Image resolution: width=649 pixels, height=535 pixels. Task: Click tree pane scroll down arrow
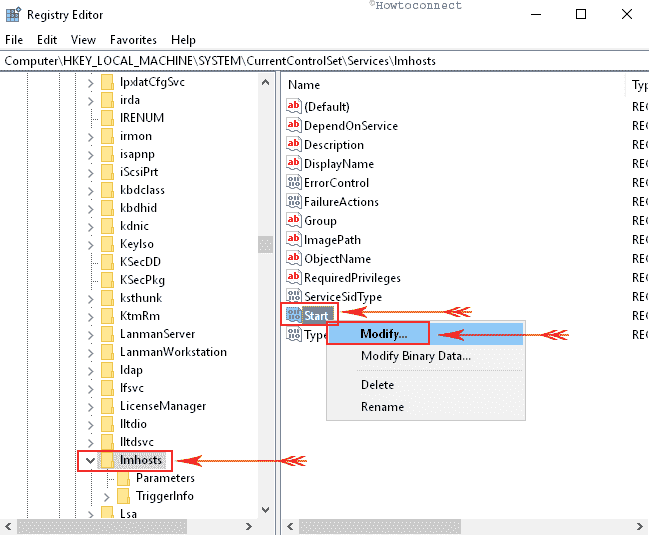point(265,510)
